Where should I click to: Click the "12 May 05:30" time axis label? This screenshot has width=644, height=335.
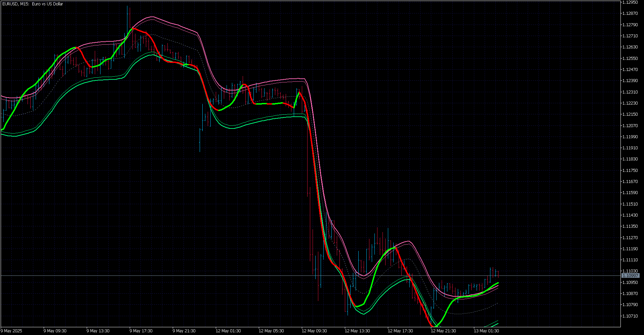271,331
